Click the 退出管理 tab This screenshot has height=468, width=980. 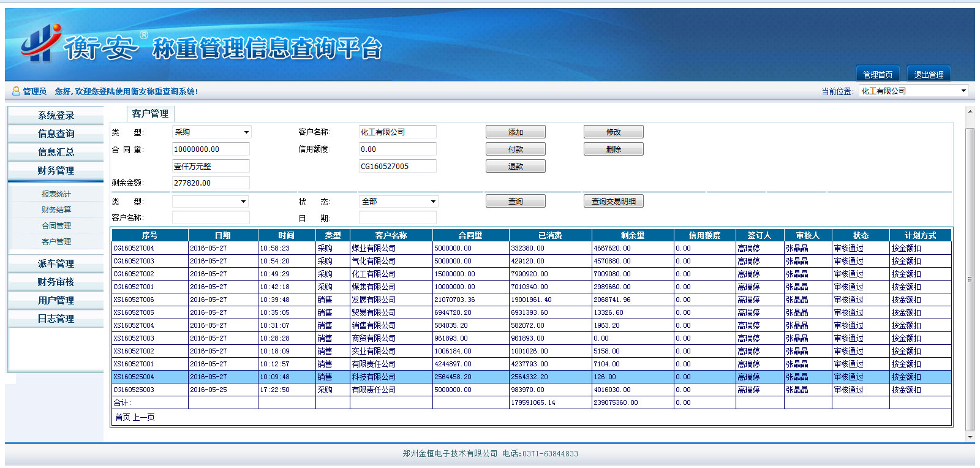[x=929, y=74]
